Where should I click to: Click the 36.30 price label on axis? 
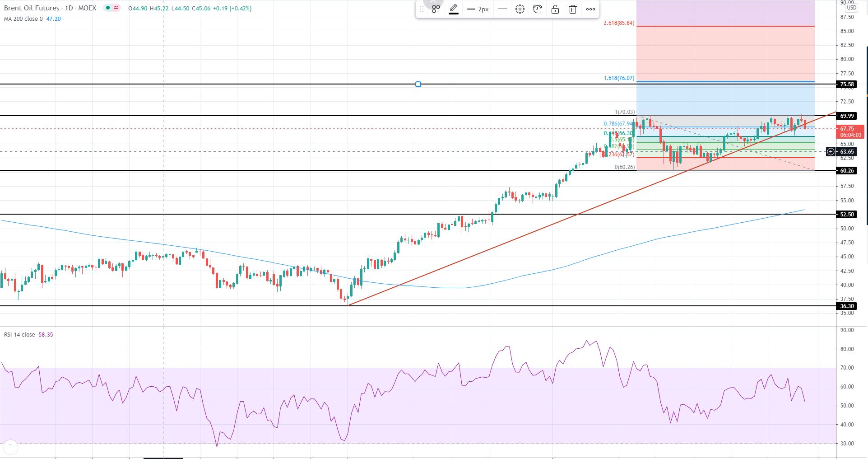coord(847,306)
